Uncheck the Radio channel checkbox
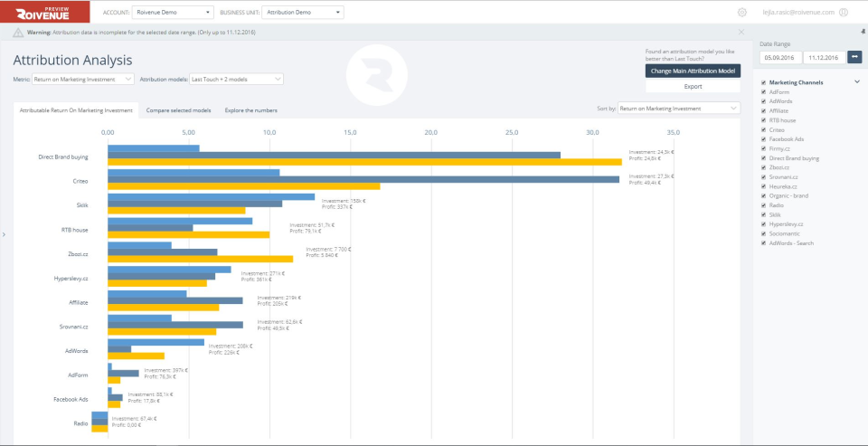This screenshot has width=868, height=446. click(x=764, y=205)
